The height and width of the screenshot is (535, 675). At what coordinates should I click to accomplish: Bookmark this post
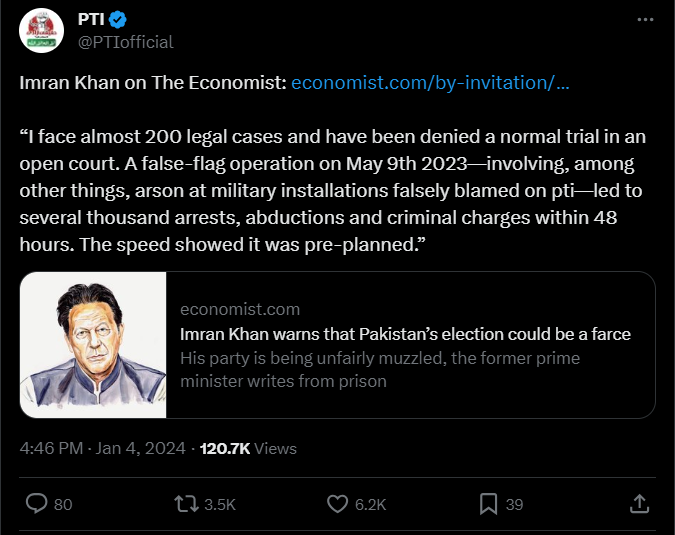pos(488,504)
